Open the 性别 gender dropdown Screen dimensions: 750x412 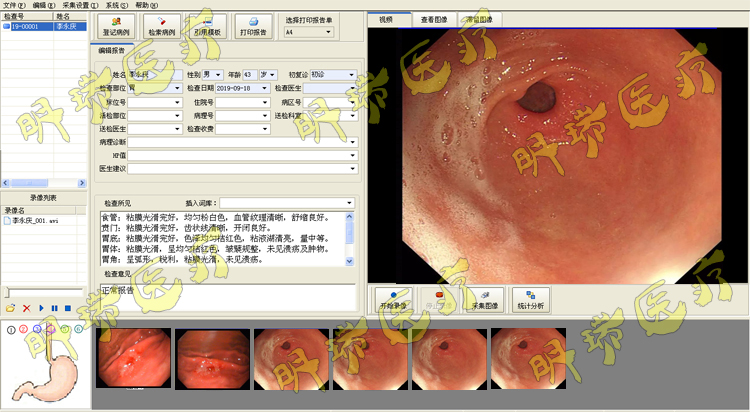(218, 75)
